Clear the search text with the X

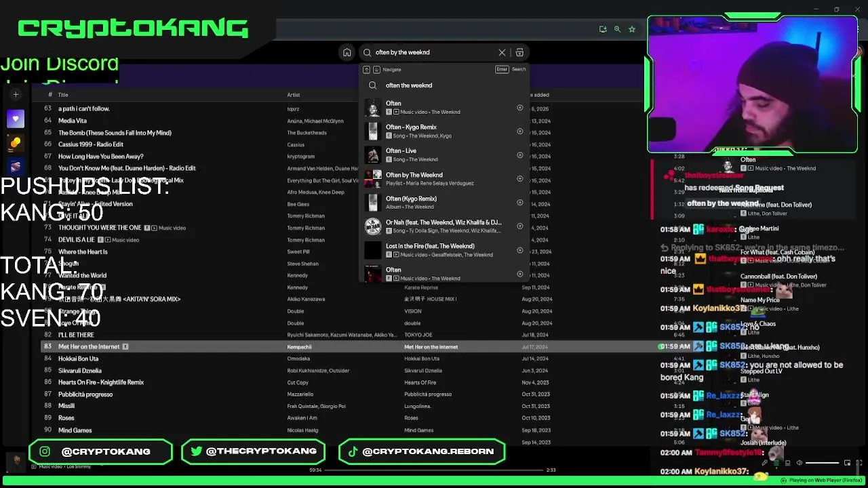click(502, 52)
